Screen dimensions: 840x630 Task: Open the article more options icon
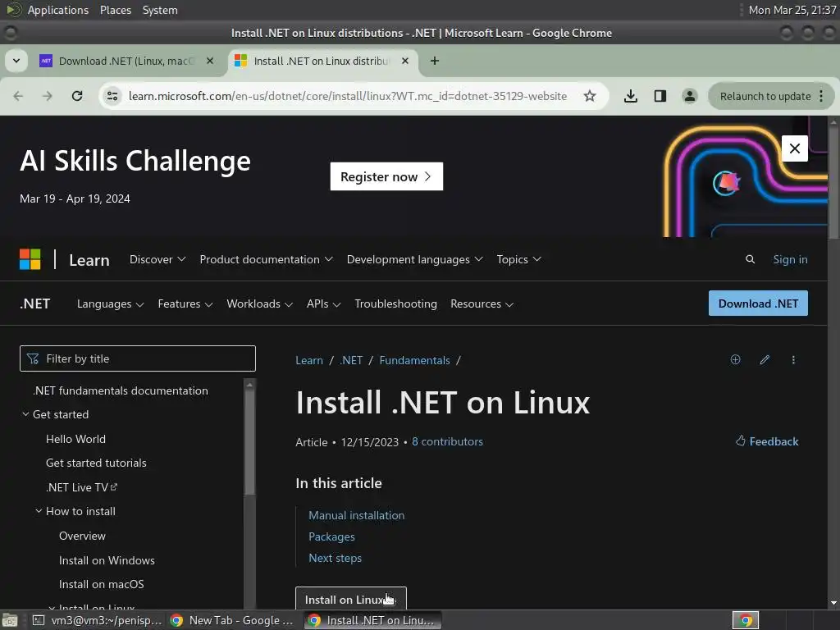click(x=793, y=359)
